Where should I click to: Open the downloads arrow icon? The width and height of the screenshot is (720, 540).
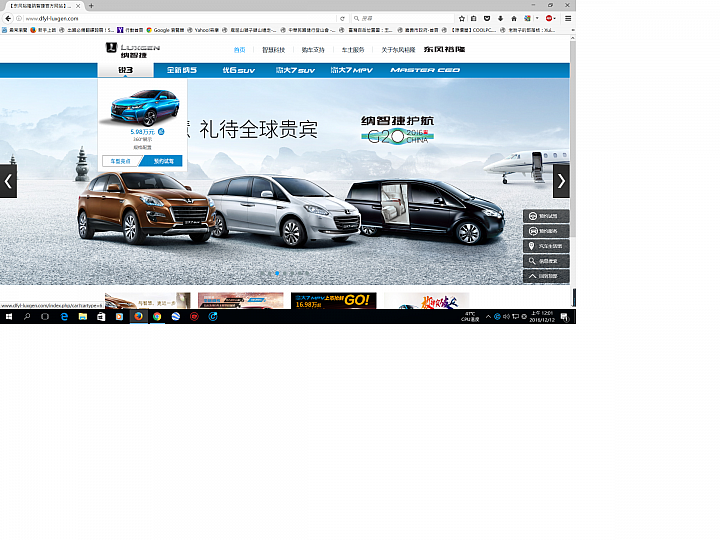tap(501, 18)
